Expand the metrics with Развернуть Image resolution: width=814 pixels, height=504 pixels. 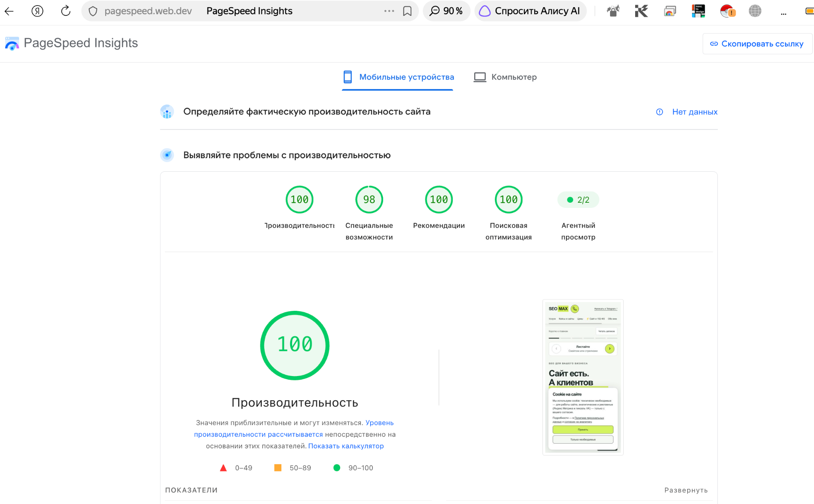686,490
